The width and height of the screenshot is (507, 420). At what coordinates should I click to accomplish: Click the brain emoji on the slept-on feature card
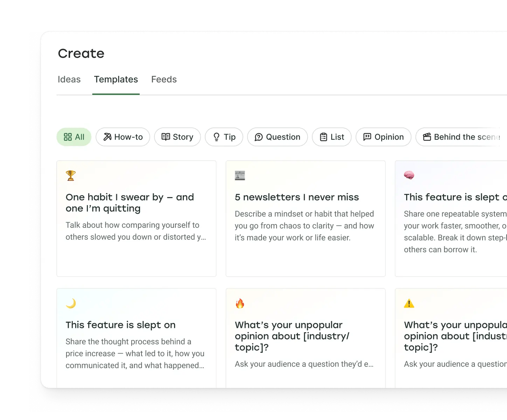(409, 175)
